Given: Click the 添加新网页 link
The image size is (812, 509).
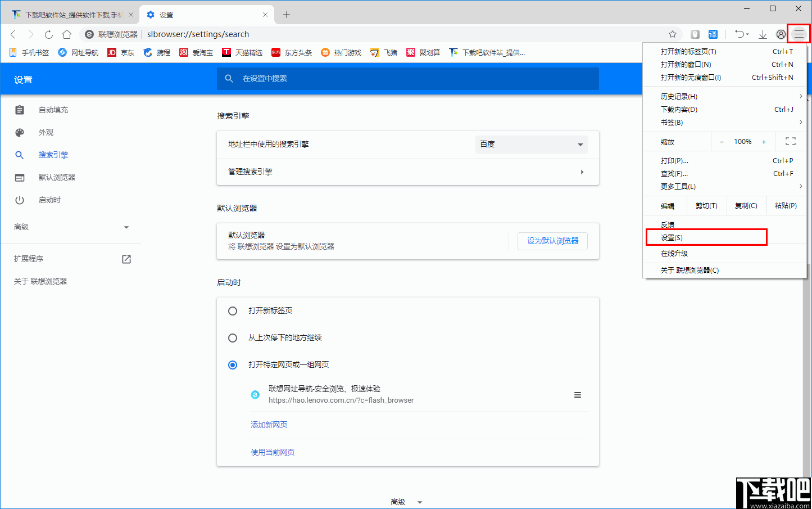Looking at the screenshot, I should click(269, 425).
